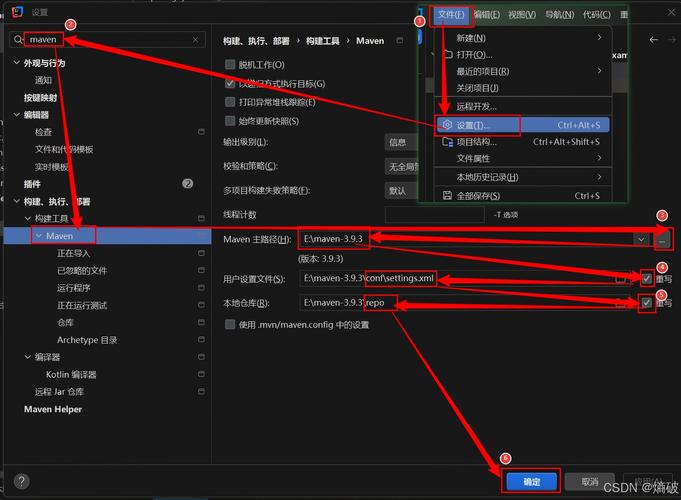Choose 关闭项目(J) menu item
Image resolution: width=681 pixels, height=500 pixels.
[523, 88]
